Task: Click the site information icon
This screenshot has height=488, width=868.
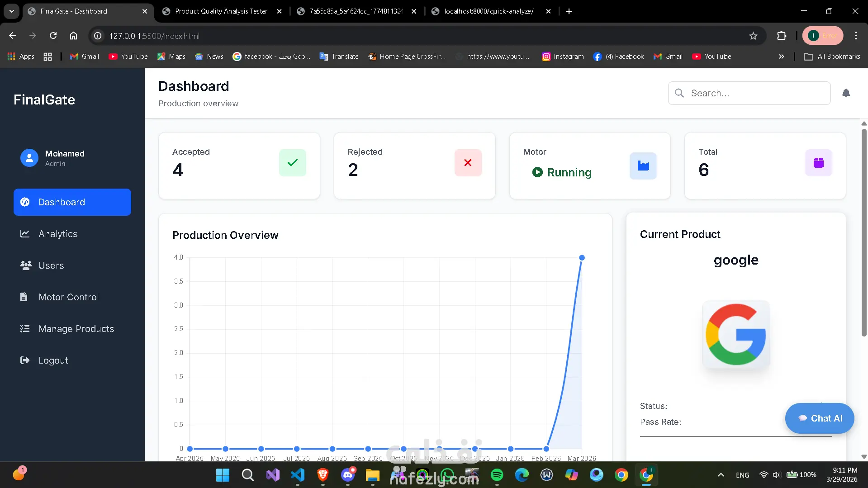Action: 98,36
